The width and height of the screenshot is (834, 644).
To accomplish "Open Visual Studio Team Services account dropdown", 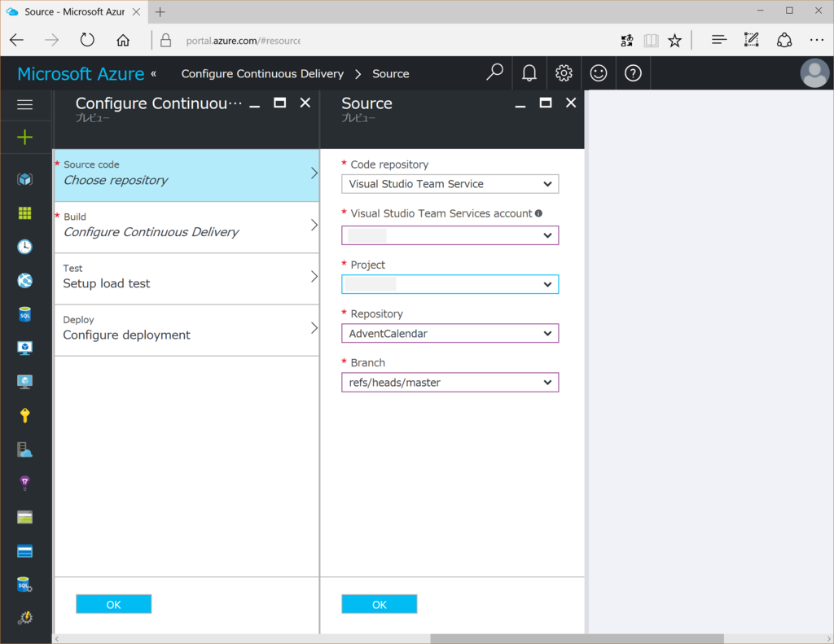I will tap(450, 235).
